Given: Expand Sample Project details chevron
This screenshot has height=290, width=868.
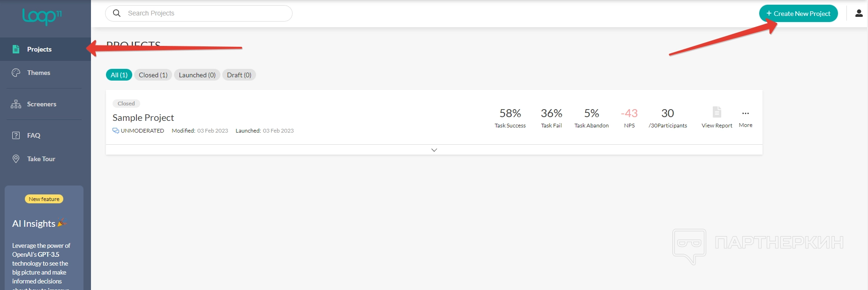Looking at the screenshot, I should [x=434, y=150].
